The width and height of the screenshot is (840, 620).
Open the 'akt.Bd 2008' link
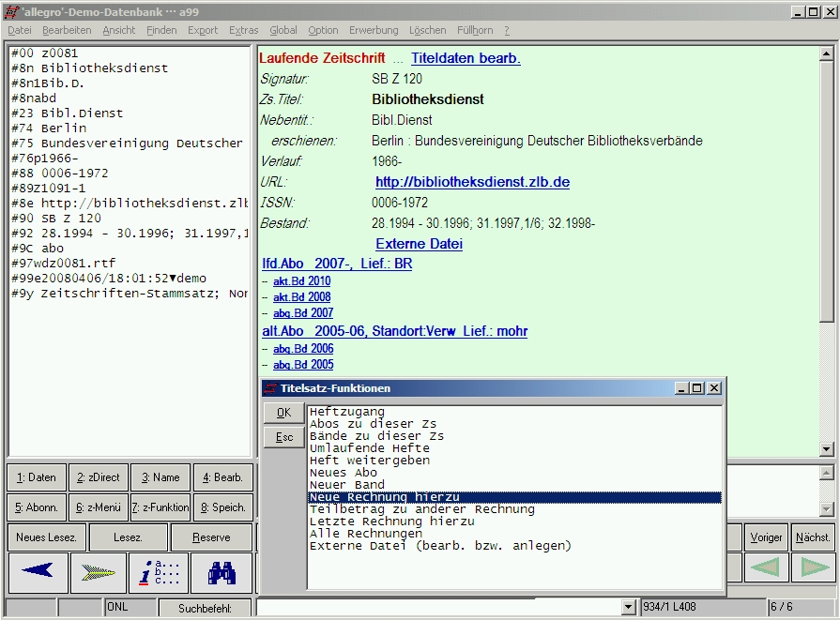coord(301,297)
